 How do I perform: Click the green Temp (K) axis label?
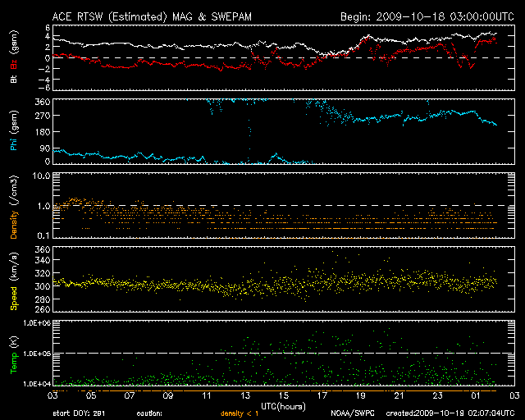(x=13, y=353)
